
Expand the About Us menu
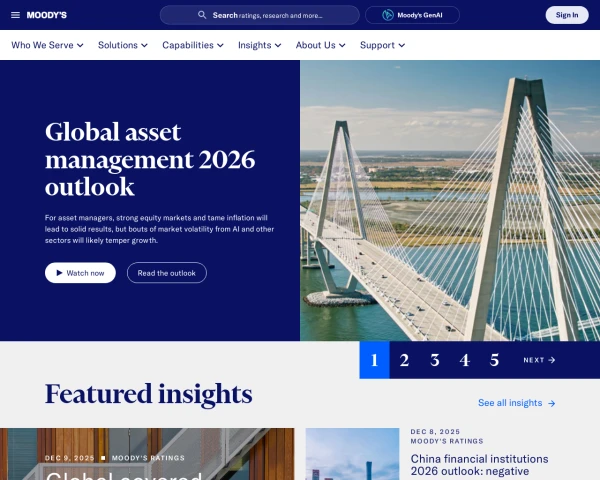(320, 45)
